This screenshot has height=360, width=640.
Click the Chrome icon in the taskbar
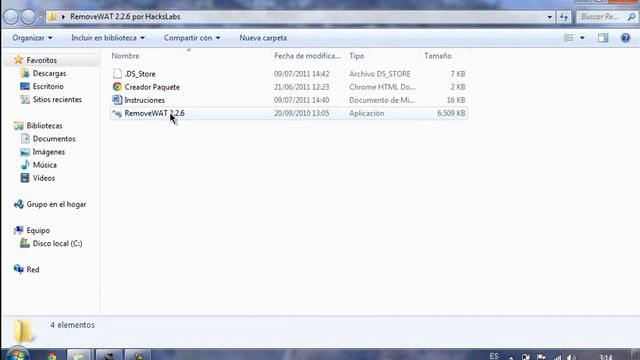(x=52, y=356)
